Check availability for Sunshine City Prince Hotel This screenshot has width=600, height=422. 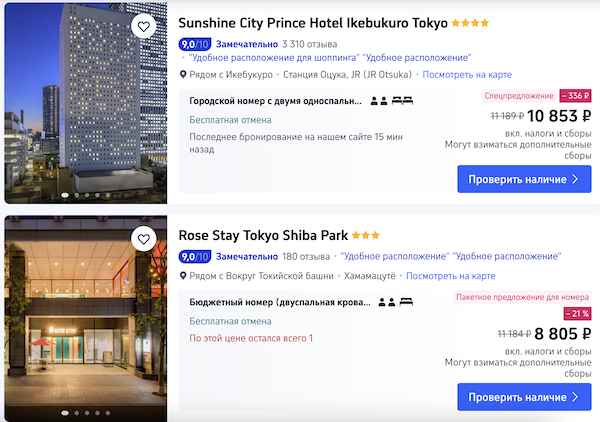coord(517,180)
